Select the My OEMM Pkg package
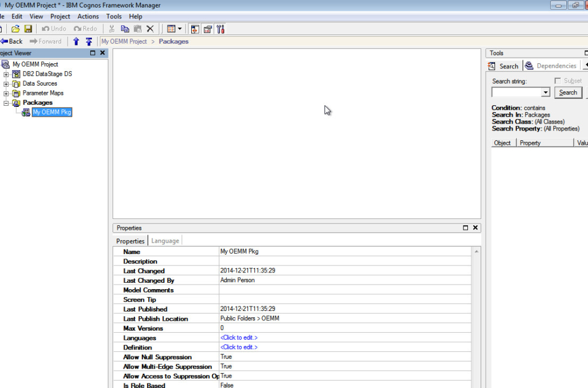This screenshot has height=388, width=588. pyautogui.click(x=52, y=112)
